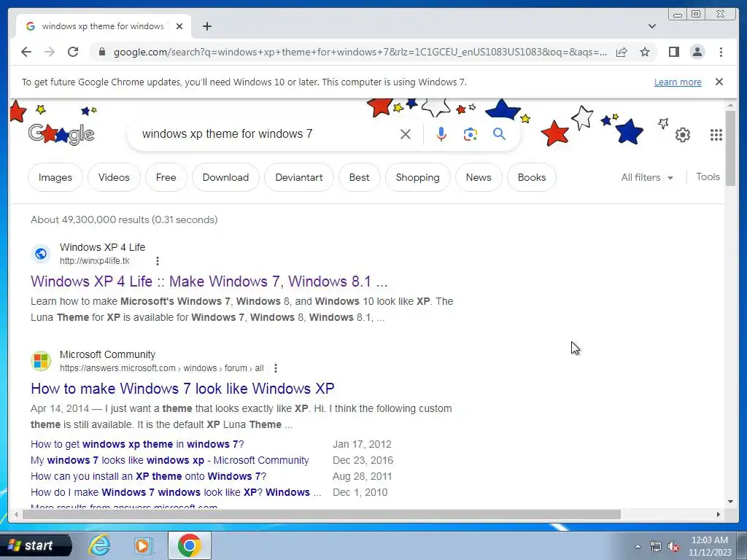The image size is (747, 560).
Task: Submit search with magnifier icon
Action: click(x=499, y=134)
